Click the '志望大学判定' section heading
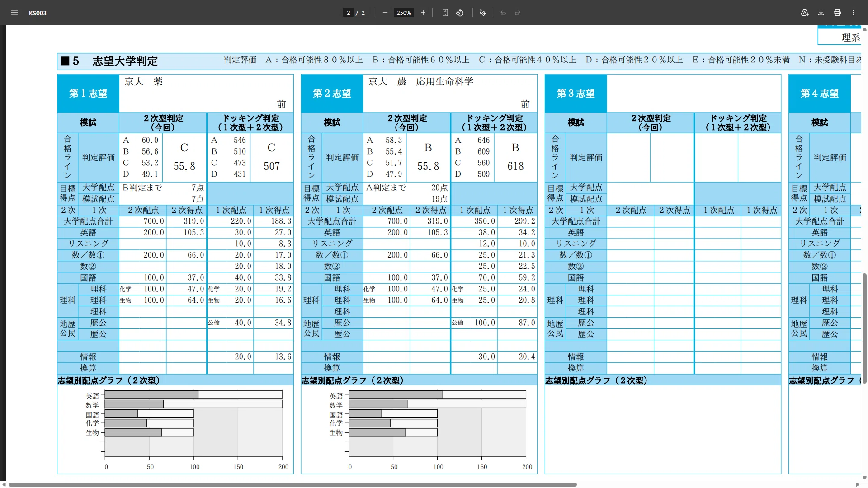 click(x=125, y=61)
